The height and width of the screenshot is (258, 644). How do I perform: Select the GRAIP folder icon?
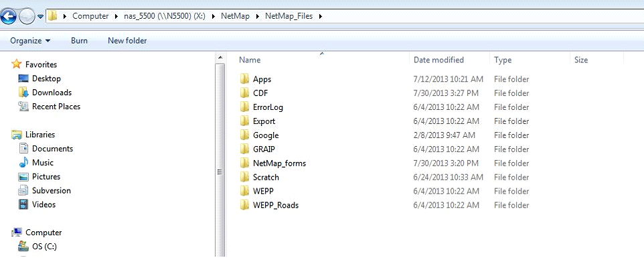[x=245, y=149]
